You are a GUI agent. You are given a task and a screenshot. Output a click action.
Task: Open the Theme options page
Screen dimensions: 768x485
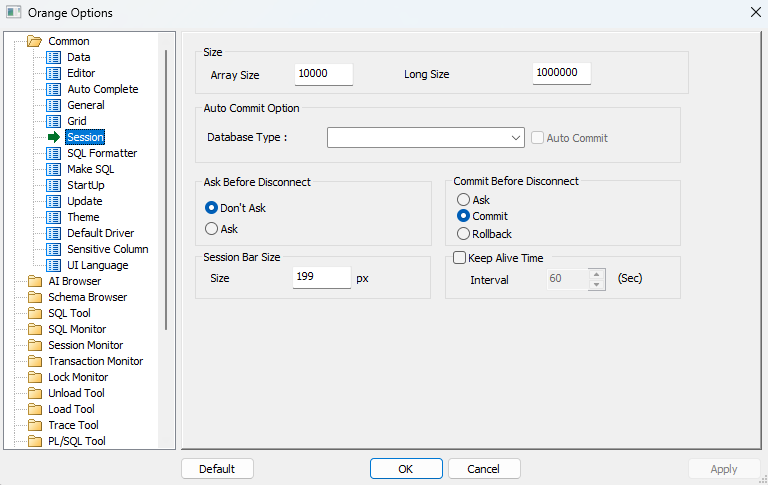(83, 217)
